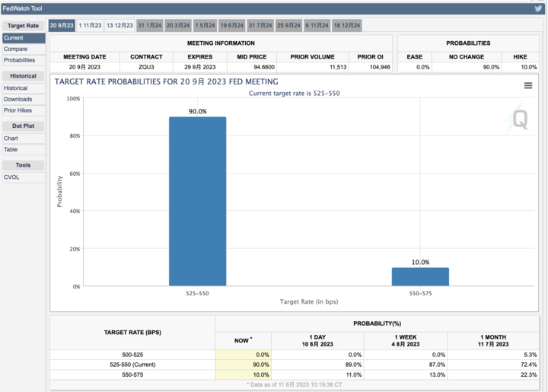Select Current in the Target Rate sidebar
The width and height of the screenshot is (548, 392).
[x=24, y=38]
